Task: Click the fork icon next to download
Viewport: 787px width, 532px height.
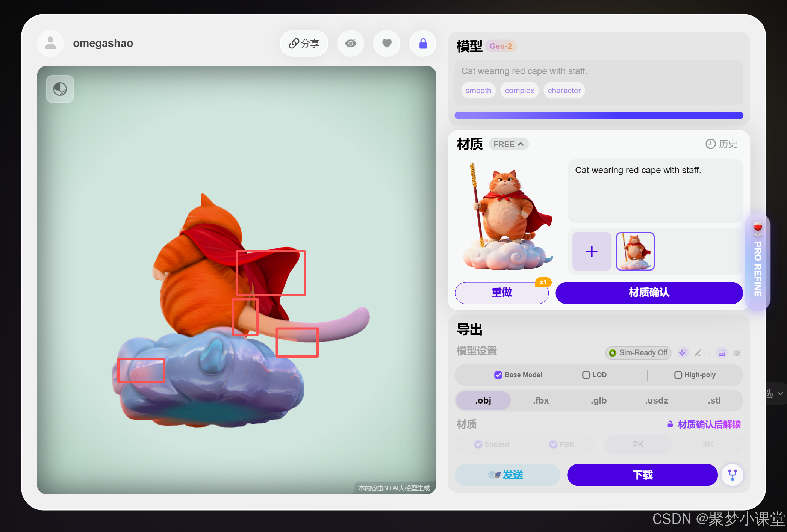Action: [733, 475]
